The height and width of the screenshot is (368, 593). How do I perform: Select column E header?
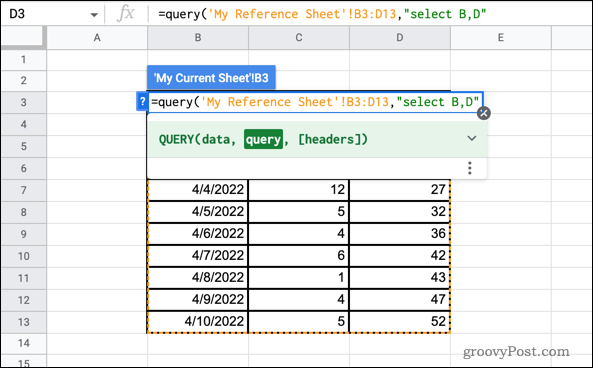501,37
